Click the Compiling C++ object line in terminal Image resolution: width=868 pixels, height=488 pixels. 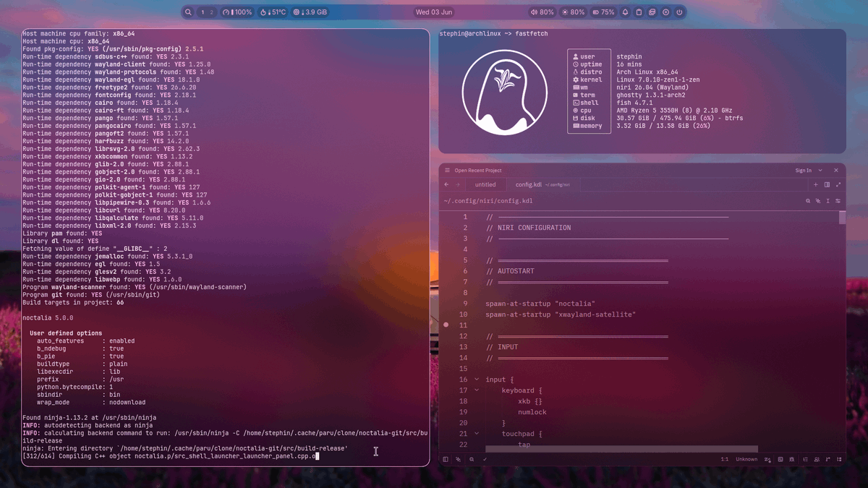click(x=171, y=456)
